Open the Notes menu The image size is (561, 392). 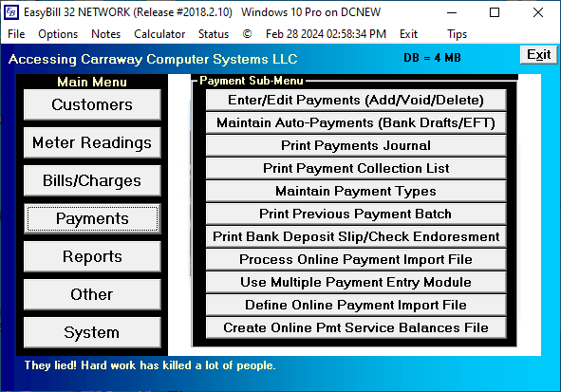coord(106,34)
